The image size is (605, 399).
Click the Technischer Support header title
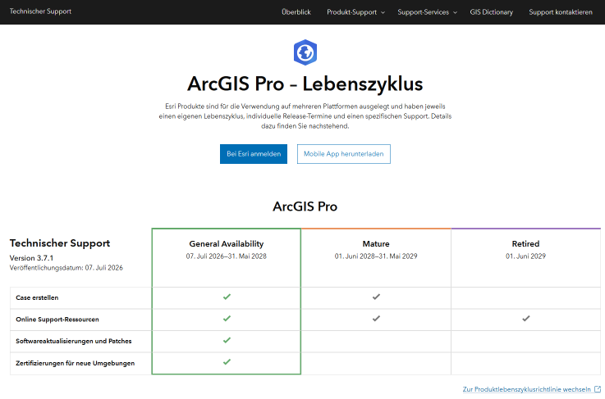[x=41, y=11]
